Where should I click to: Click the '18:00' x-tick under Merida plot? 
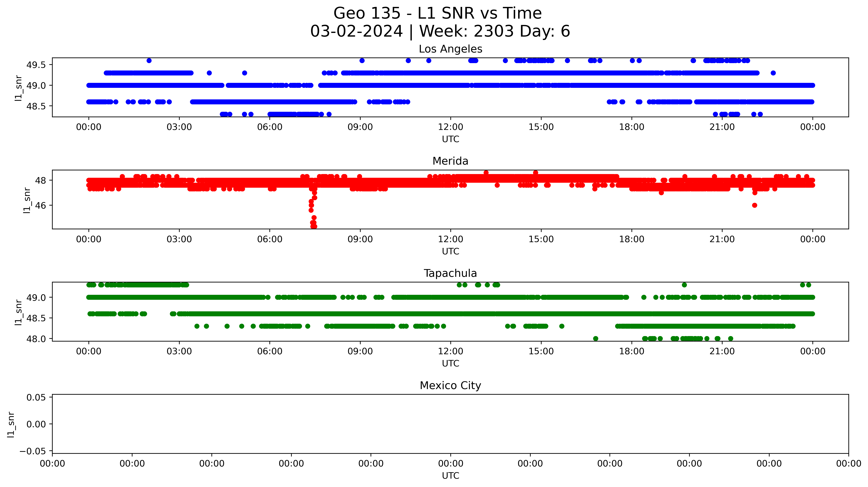631,239
